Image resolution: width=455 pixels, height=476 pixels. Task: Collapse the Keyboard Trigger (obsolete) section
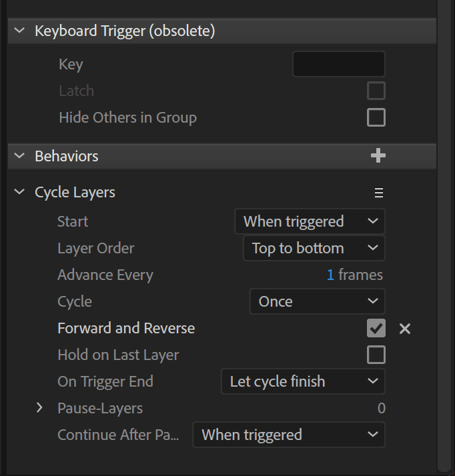(x=20, y=31)
